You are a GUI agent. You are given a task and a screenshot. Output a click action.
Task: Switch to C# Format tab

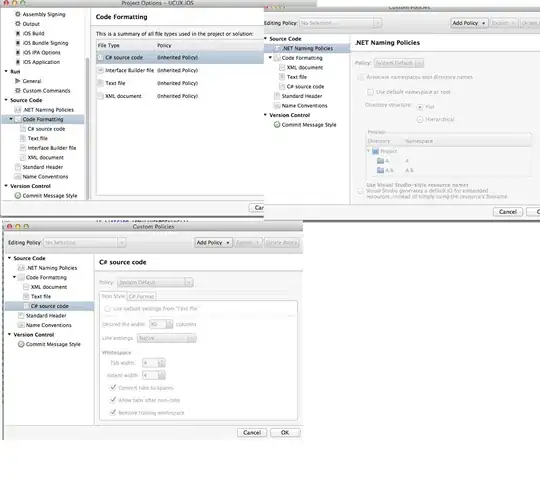[x=142, y=296]
